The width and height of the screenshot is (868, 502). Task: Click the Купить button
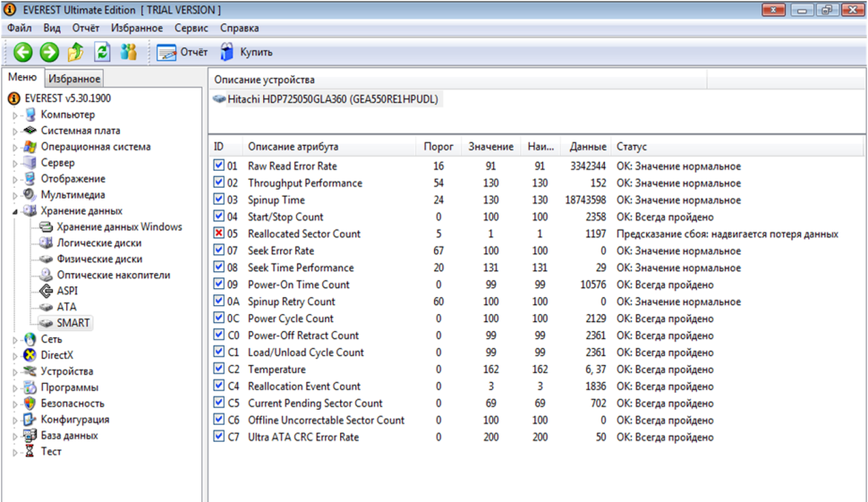point(246,52)
